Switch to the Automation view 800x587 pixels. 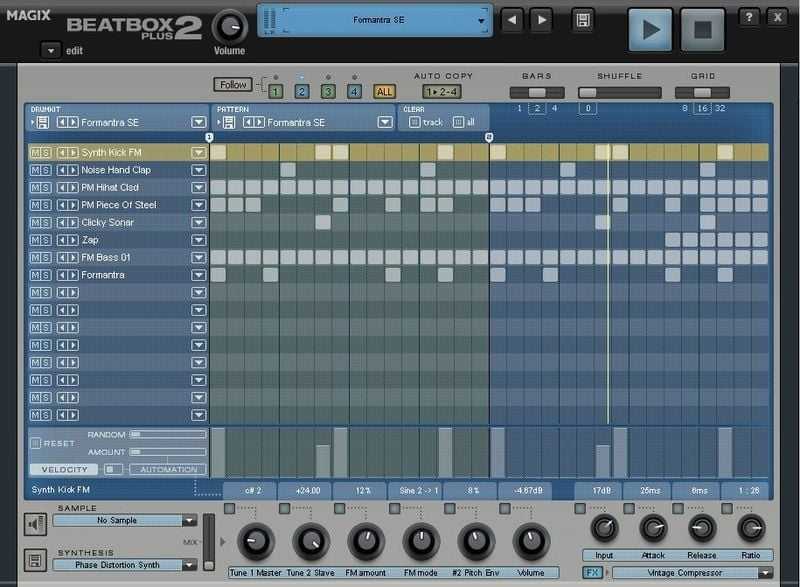click(168, 469)
